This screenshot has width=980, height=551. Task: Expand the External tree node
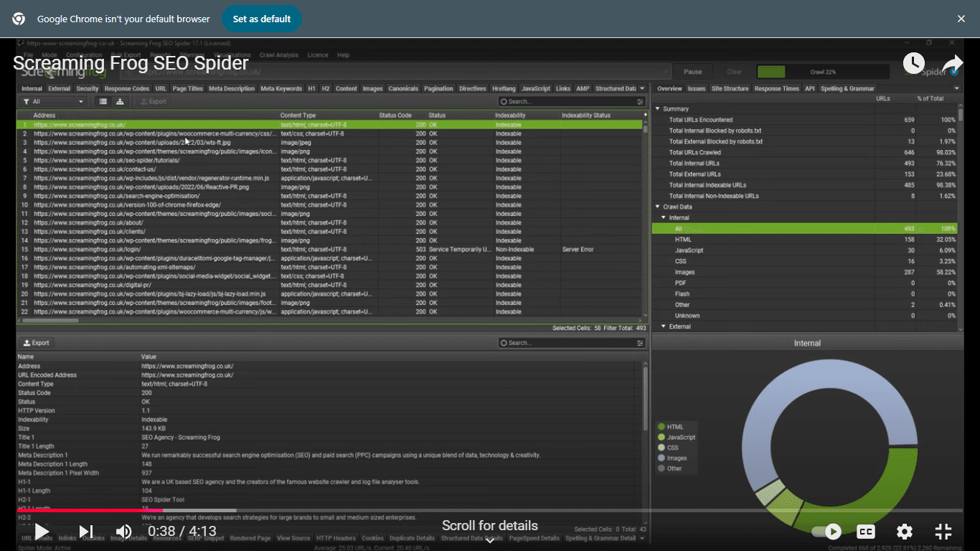pyautogui.click(x=664, y=326)
